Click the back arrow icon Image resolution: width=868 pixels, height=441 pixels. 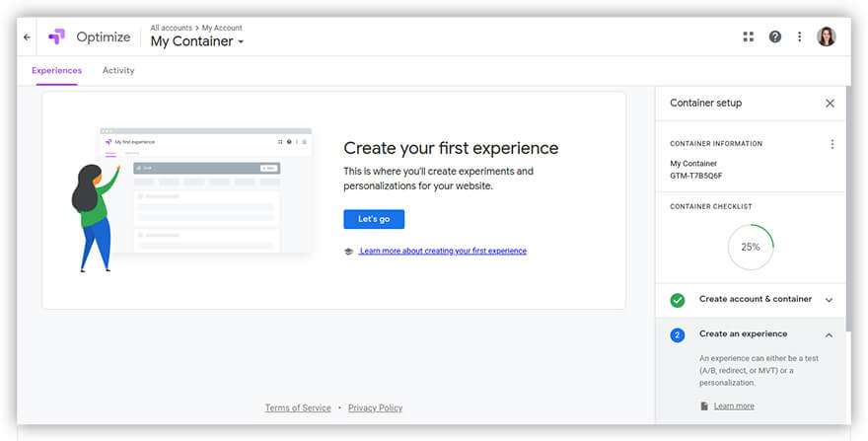click(x=27, y=37)
